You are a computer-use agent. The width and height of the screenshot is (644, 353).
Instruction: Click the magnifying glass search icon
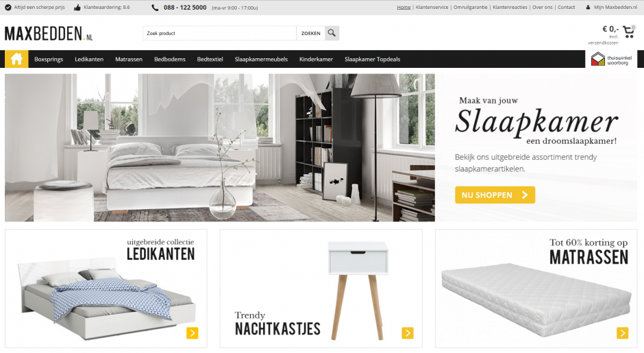[x=332, y=34]
